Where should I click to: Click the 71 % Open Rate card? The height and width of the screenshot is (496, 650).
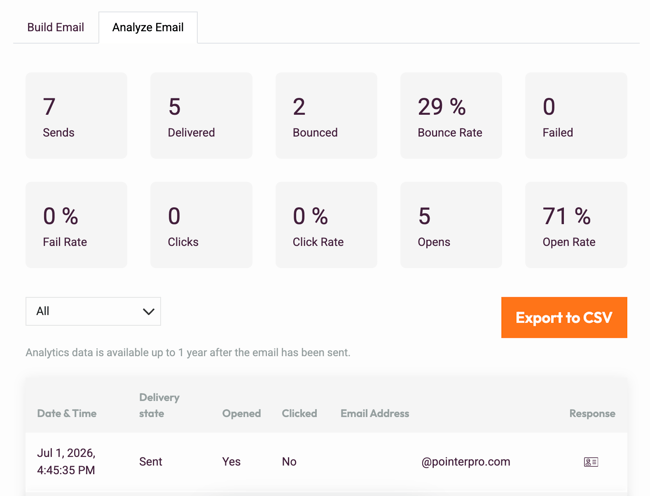576,225
